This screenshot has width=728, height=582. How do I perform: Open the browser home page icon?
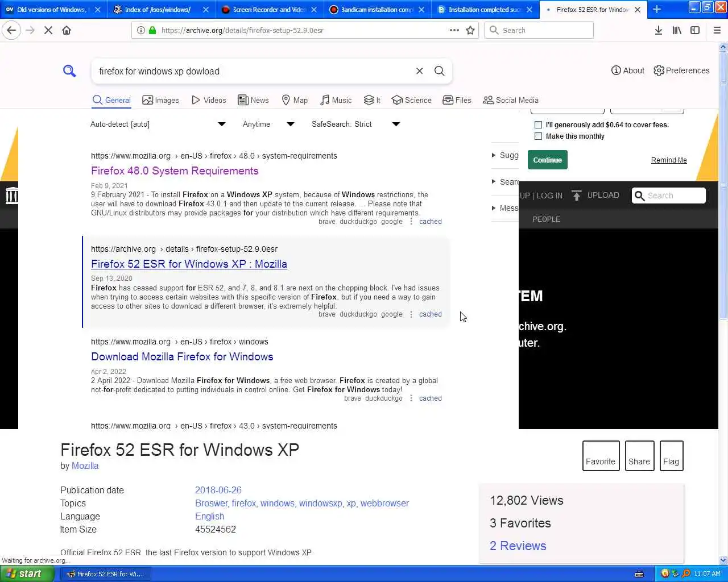[67, 30]
